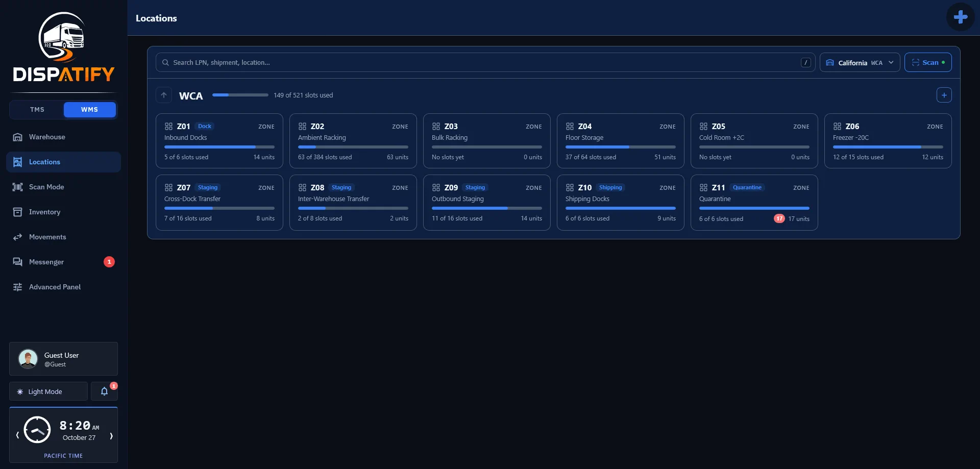Click red 17 alert badge on Z11
This screenshot has height=469, width=980.
click(x=779, y=218)
